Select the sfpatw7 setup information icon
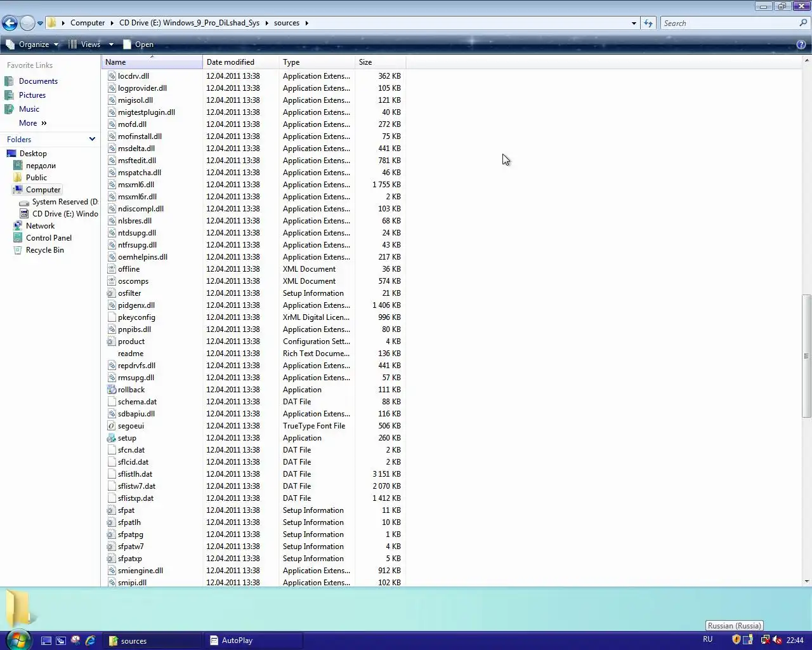 (x=112, y=547)
